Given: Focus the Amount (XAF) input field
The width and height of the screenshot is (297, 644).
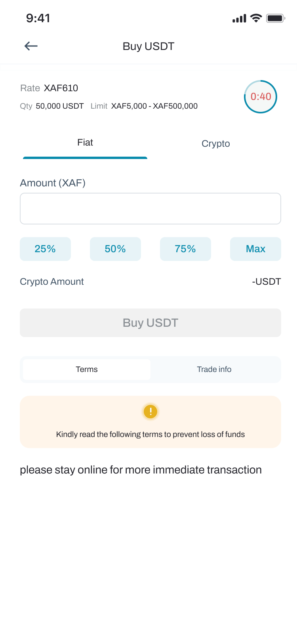Looking at the screenshot, I should pos(150,209).
